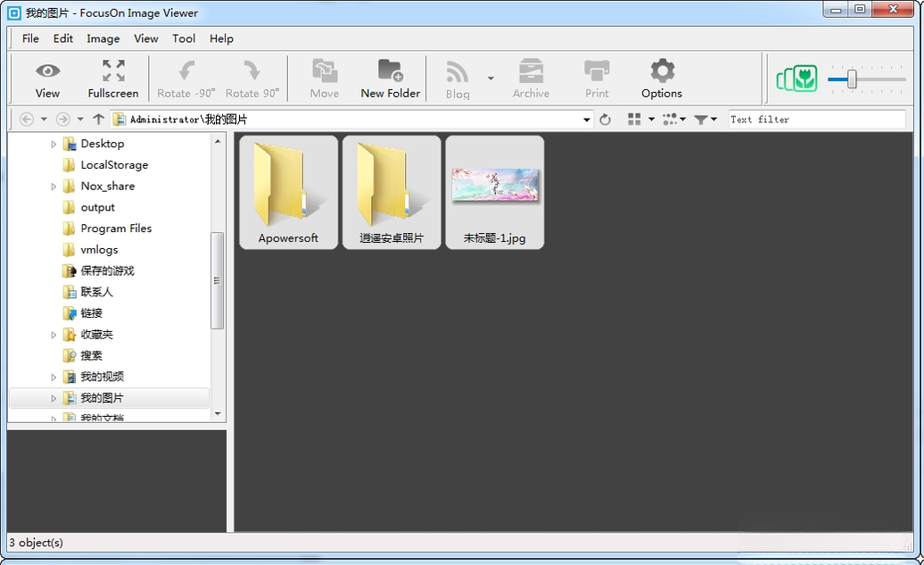Screen dimensions: 924x565
Task: Open Options gear icon
Action: pyautogui.click(x=663, y=71)
